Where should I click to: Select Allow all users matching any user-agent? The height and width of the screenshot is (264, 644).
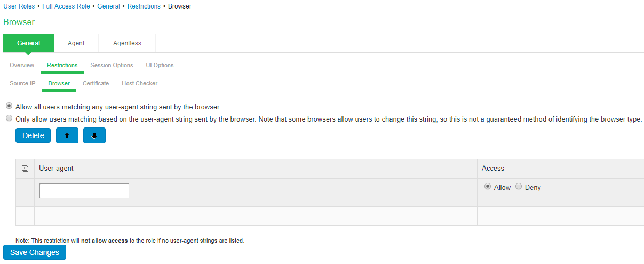coord(9,106)
